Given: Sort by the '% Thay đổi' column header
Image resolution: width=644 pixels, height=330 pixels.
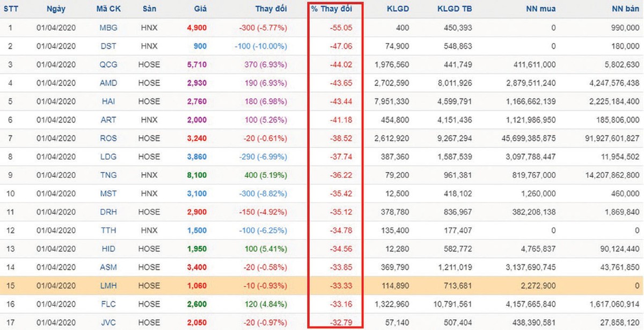Looking at the screenshot, I should pos(335,9).
